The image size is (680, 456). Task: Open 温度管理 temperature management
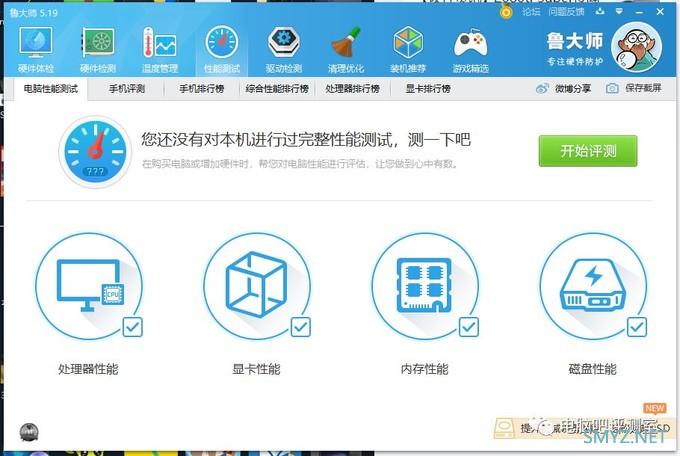[x=160, y=49]
